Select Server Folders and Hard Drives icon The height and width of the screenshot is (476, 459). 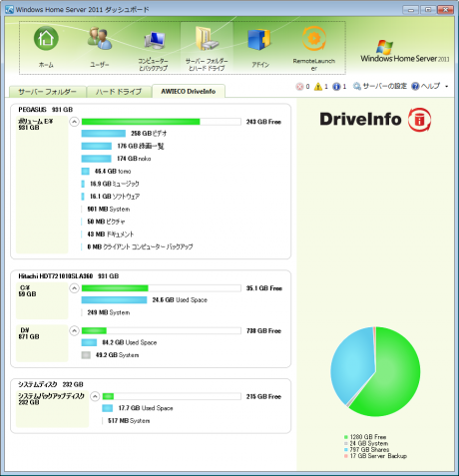pos(207,39)
